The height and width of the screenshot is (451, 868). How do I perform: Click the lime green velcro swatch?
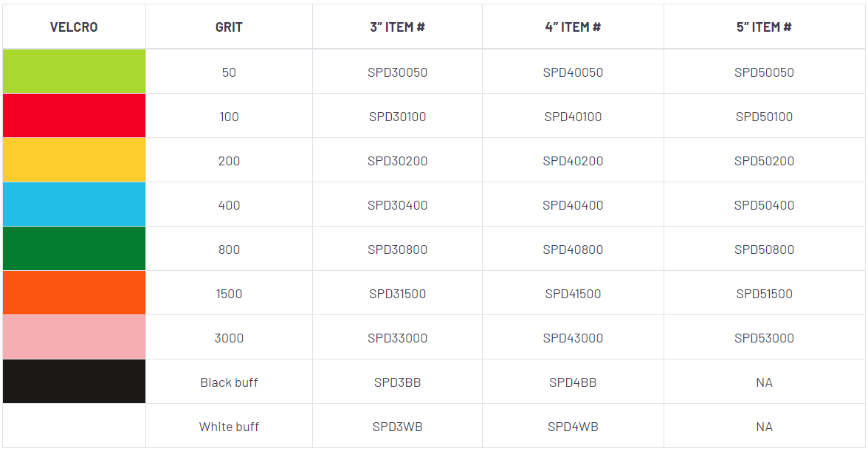(x=74, y=72)
